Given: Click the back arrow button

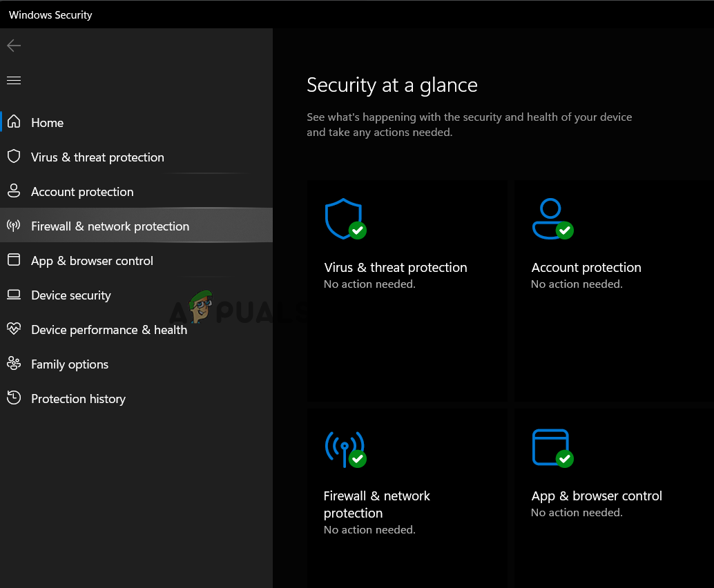Looking at the screenshot, I should (x=14, y=46).
